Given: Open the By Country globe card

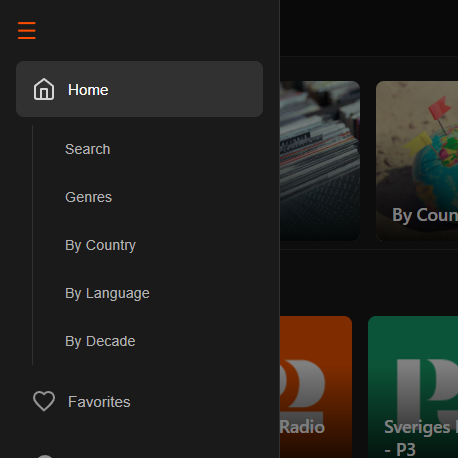Looking at the screenshot, I should tap(417, 161).
